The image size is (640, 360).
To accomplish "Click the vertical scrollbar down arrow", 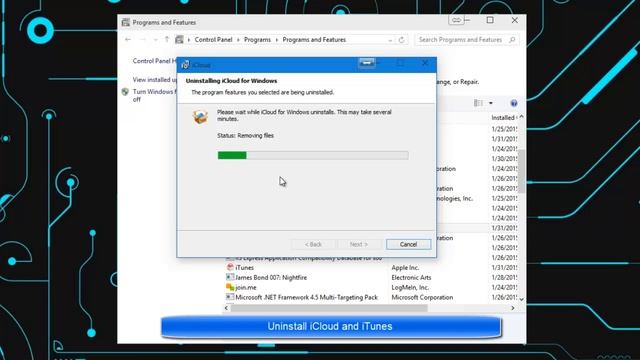I will (522, 299).
